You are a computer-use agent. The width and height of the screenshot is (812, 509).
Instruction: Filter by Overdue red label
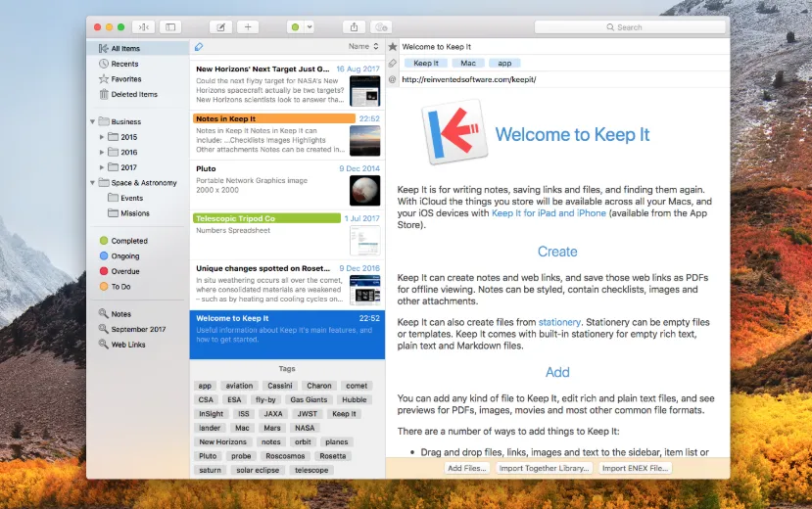137,271
